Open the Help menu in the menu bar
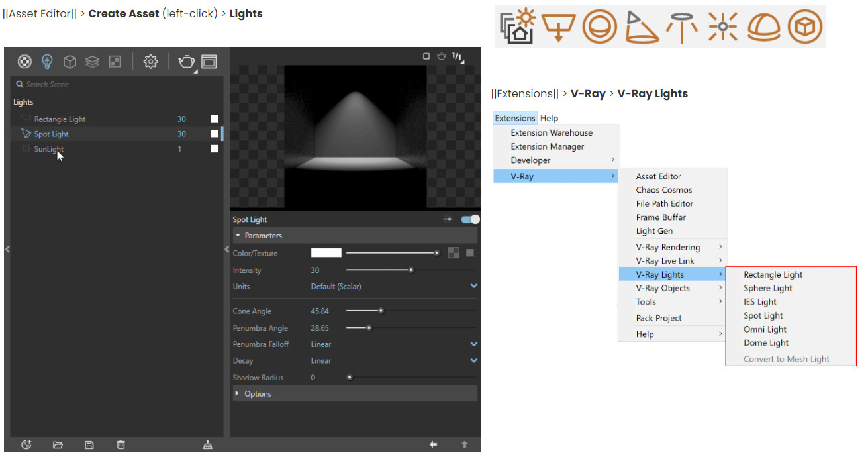The image size is (868, 461). pyautogui.click(x=549, y=118)
